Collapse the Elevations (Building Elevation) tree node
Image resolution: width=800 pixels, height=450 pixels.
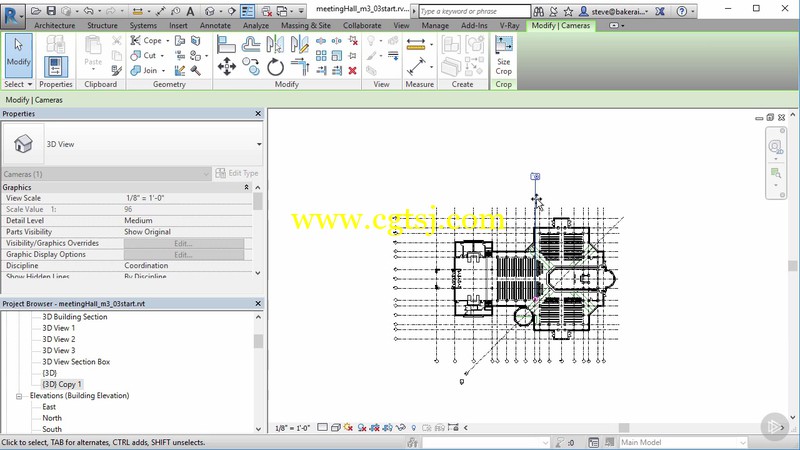[x=19, y=396]
